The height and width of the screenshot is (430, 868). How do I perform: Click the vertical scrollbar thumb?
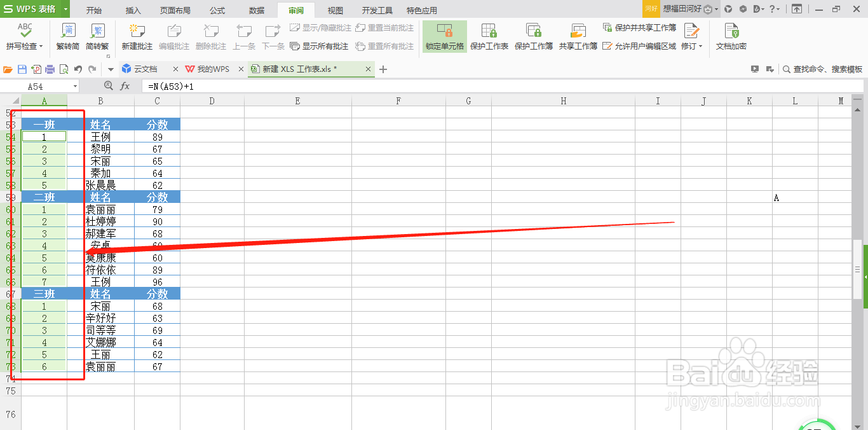(x=857, y=270)
